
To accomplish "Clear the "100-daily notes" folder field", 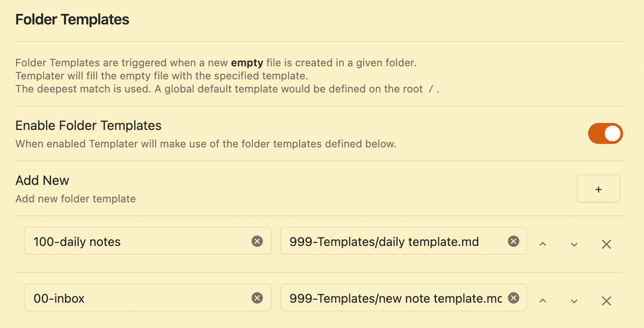I will coord(257,242).
